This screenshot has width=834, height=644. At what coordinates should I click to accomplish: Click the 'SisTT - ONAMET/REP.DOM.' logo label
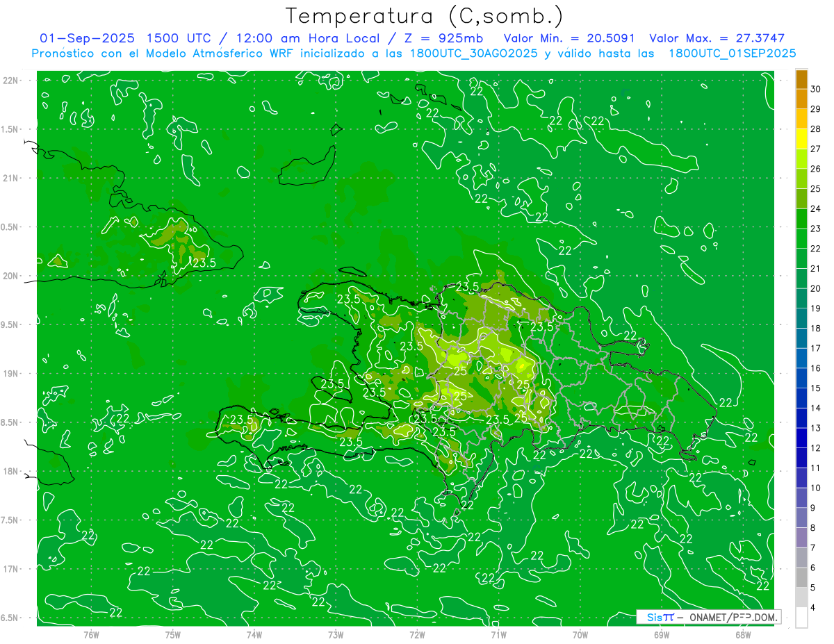(x=709, y=617)
